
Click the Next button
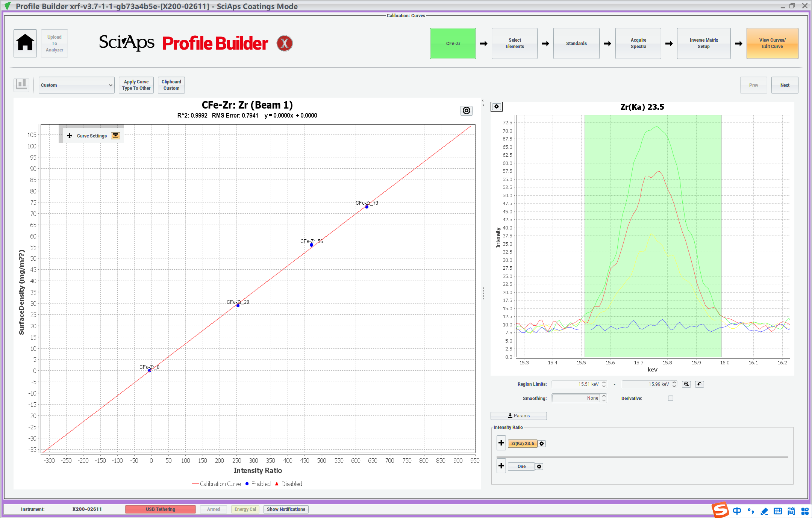pos(785,85)
